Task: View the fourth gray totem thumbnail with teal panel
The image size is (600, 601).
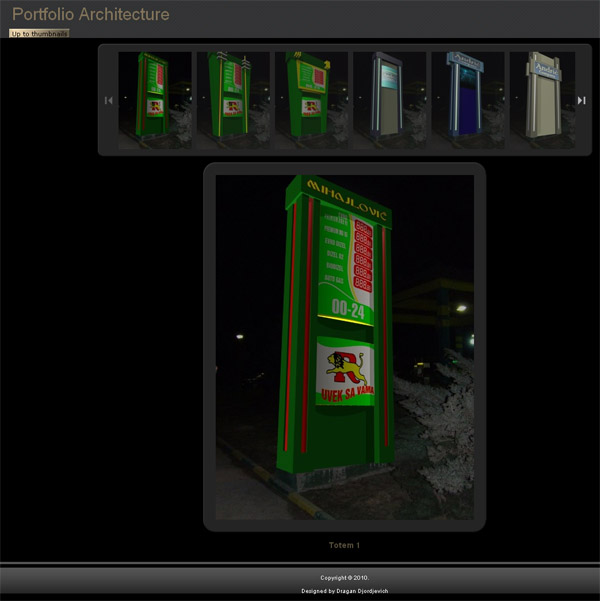Action: point(390,100)
